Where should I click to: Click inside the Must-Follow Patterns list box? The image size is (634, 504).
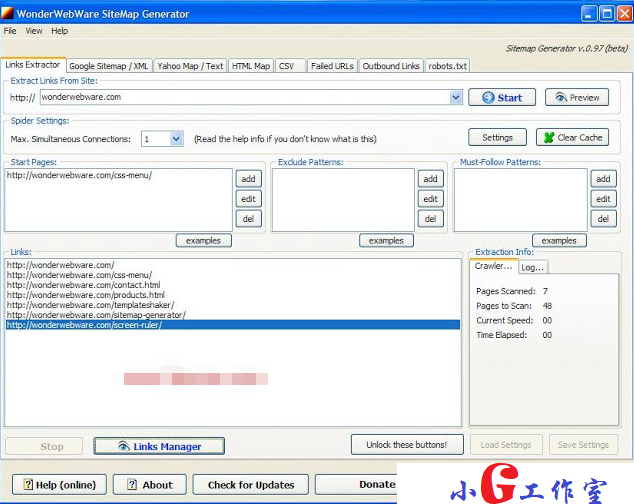pyautogui.click(x=520, y=200)
